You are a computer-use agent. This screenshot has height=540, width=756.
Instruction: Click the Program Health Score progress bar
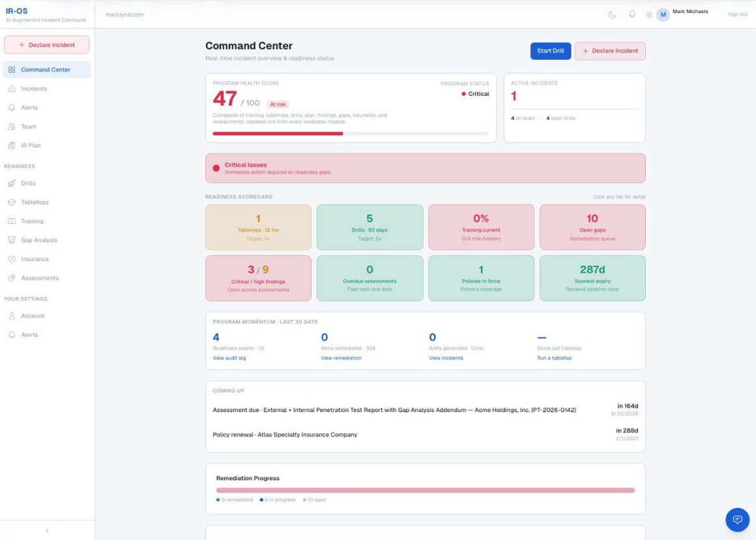click(351, 134)
